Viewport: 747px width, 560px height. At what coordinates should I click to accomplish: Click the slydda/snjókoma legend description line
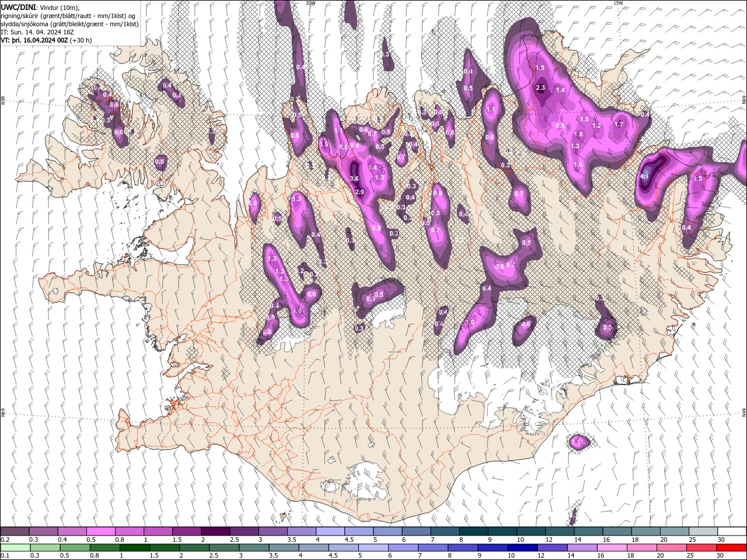click(69, 24)
